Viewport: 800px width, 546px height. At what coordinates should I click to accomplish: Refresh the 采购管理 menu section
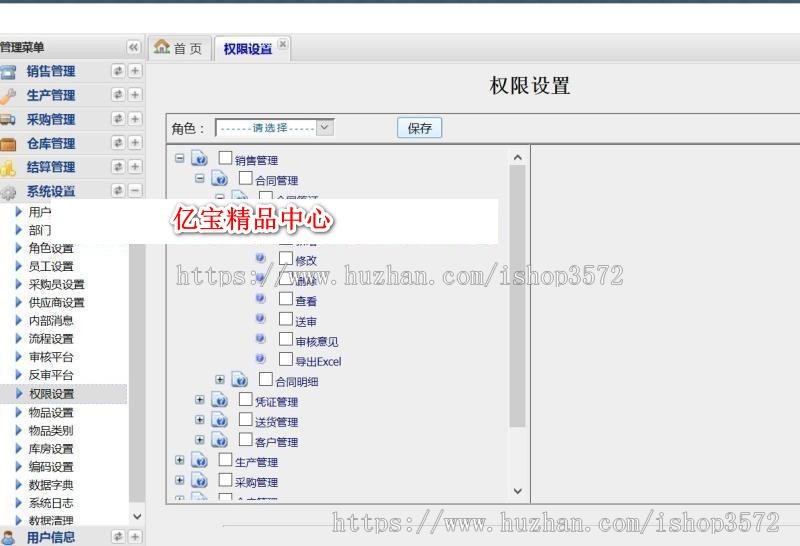118,119
